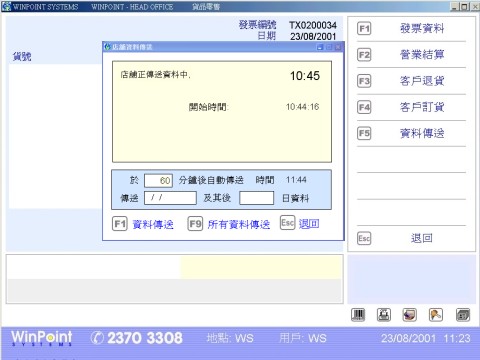
Task: Click the 資料傳送 link in the dialog
Action: [x=153, y=225]
